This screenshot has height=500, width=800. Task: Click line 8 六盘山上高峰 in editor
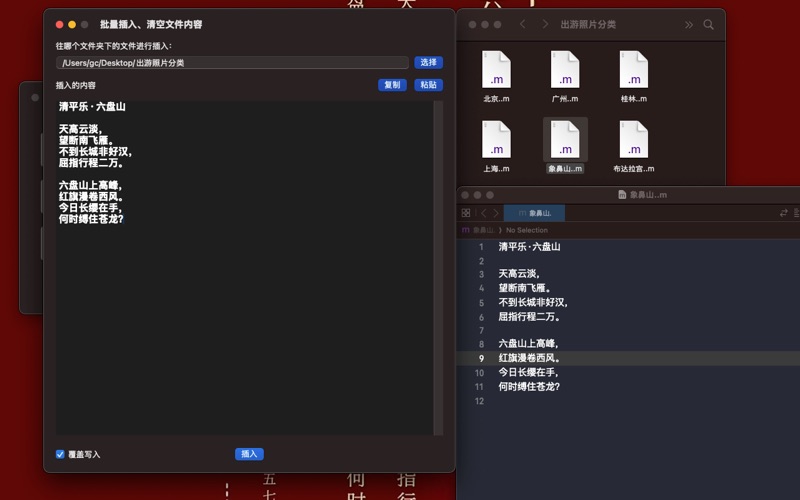coord(529,344)
